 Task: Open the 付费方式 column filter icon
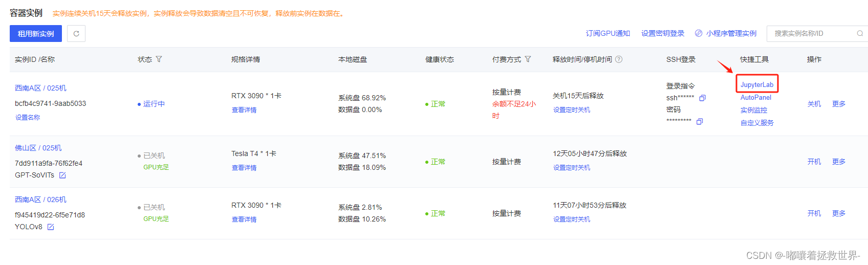click(528, 59)
